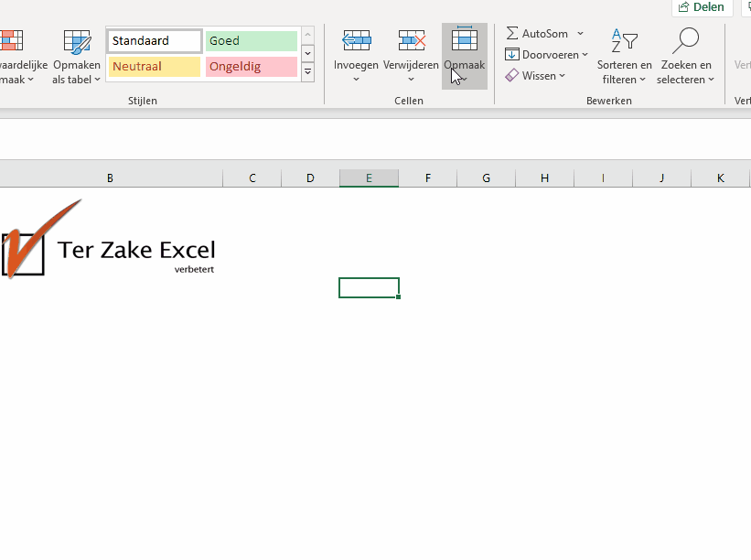Apply the Neutraal cell style
The width and height of the screenshot is (751, 560).
(155, 67)
